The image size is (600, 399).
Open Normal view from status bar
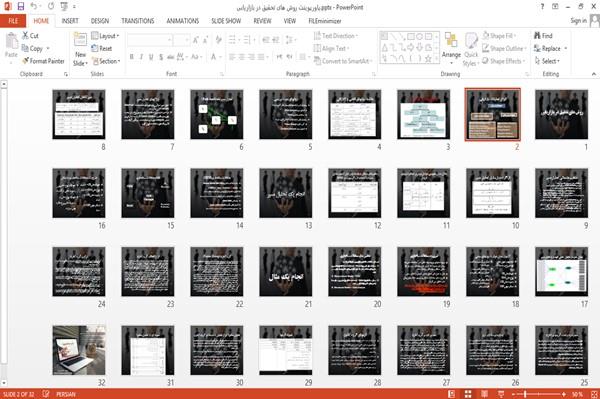(452, 394)
